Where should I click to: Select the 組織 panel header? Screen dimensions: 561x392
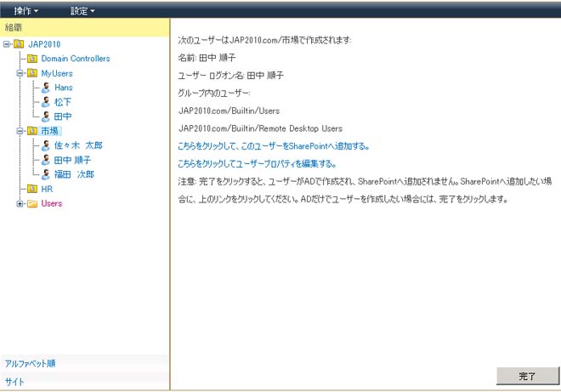[85, 27]
